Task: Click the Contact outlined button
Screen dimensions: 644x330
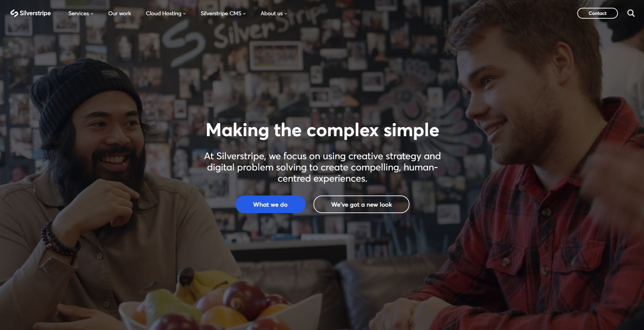Action: point(597,13)
